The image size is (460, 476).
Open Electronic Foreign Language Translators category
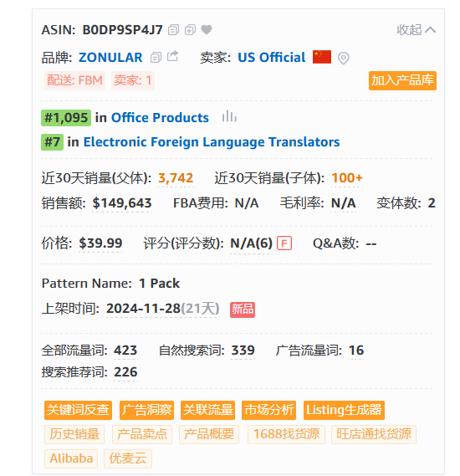tap(212, 141)
